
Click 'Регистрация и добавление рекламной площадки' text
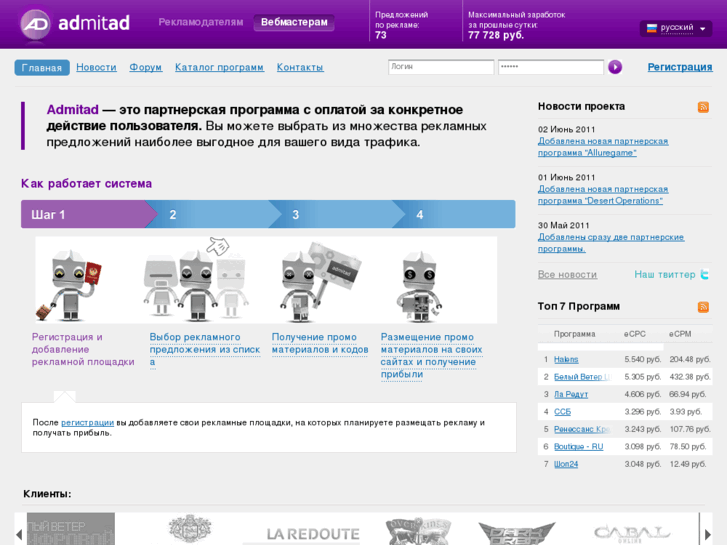pos(83,349)
